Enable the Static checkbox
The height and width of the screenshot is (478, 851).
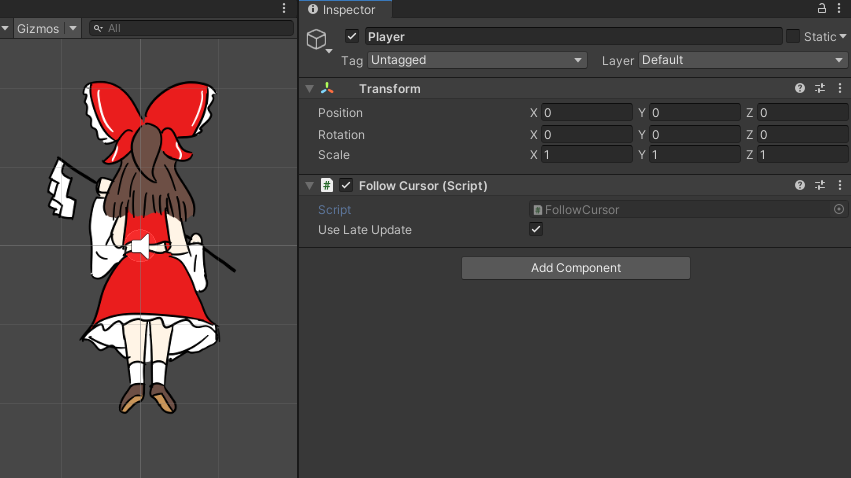pos(793,36)
